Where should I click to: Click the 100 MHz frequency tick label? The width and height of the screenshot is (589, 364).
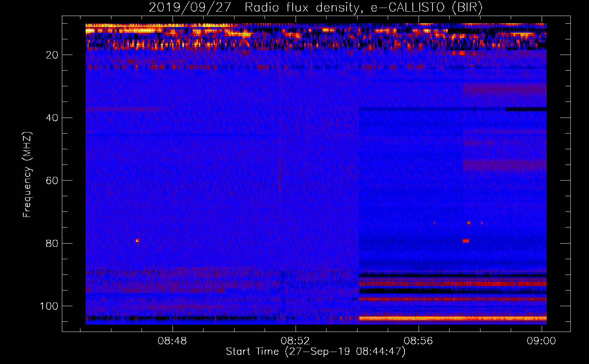(x=49, y=306)
